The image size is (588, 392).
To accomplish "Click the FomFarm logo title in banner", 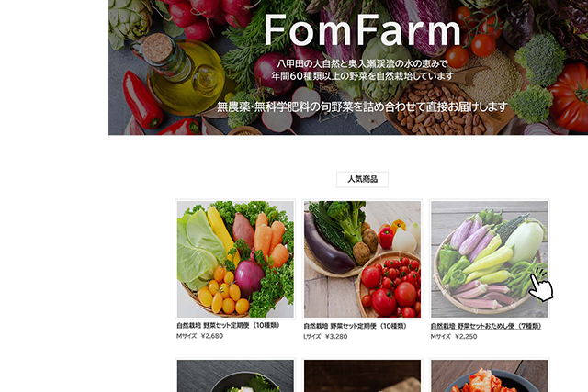I will (362, 30).
